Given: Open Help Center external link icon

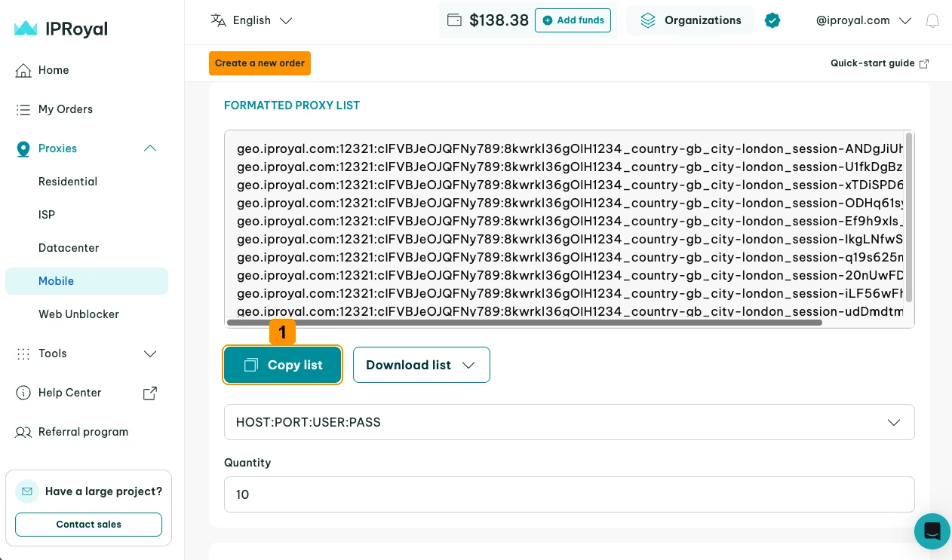Looking at the screenshot, I should (150, 393).
